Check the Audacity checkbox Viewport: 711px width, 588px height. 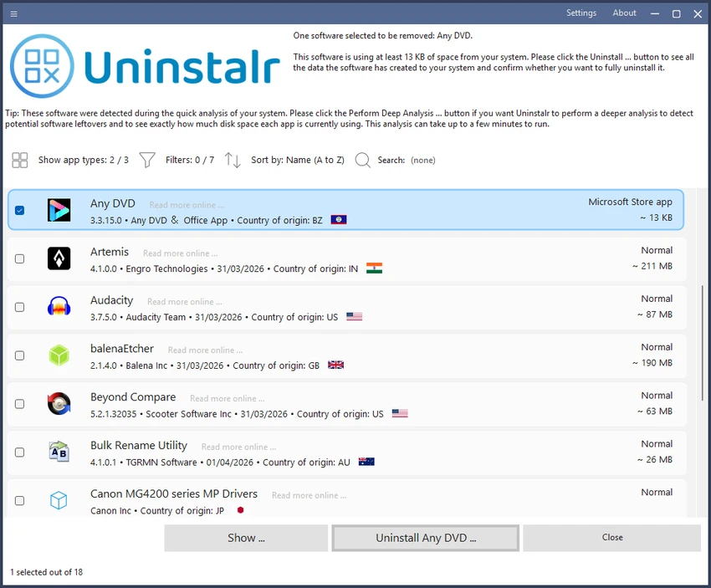(19, 307)
